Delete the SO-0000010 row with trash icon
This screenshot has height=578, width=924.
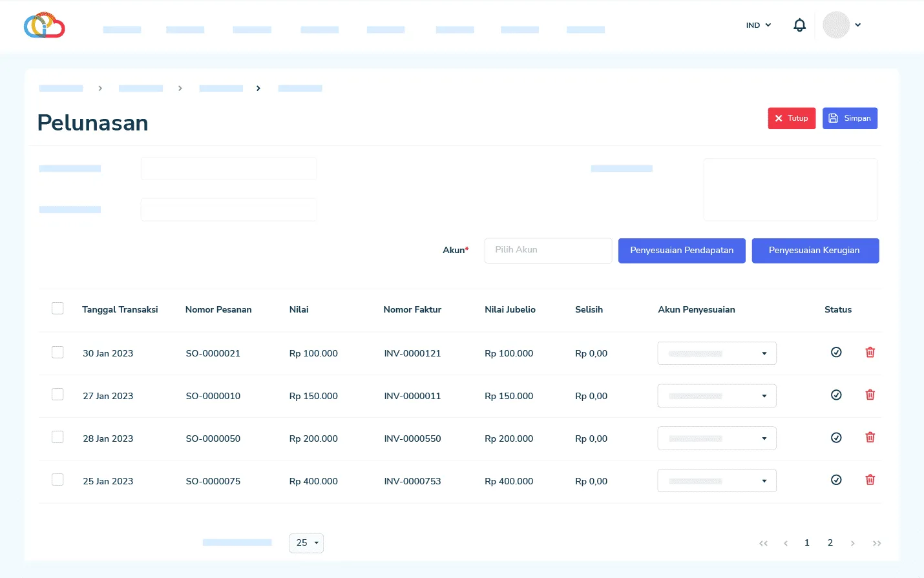870,395
